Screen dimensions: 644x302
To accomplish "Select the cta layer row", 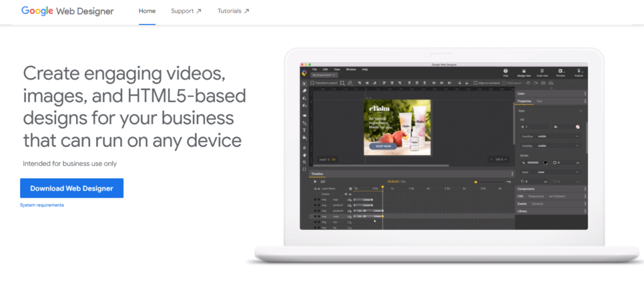I will click(411, 222).
